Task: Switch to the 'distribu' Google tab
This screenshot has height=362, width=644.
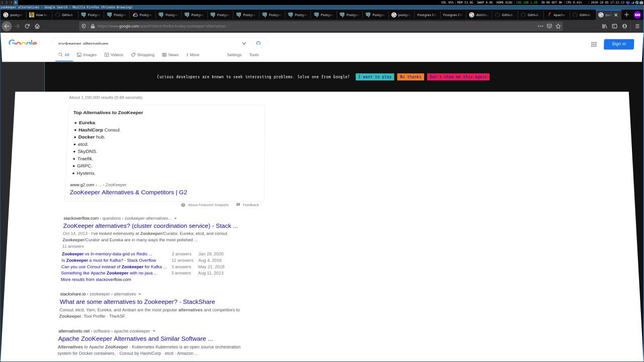Action: pos(478,15)
